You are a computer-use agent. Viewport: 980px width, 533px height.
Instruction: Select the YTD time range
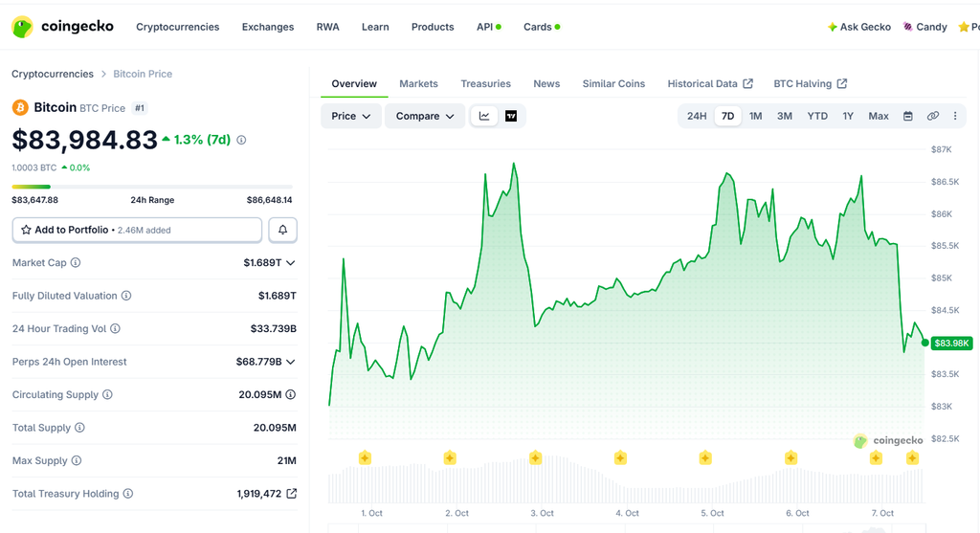click(x=817, y=116)
